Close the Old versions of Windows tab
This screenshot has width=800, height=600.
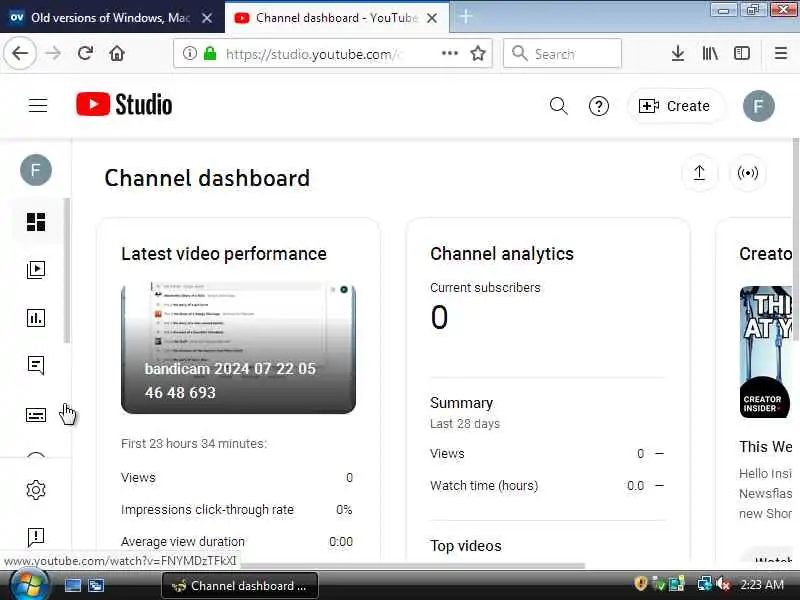(x=207, y=18)
